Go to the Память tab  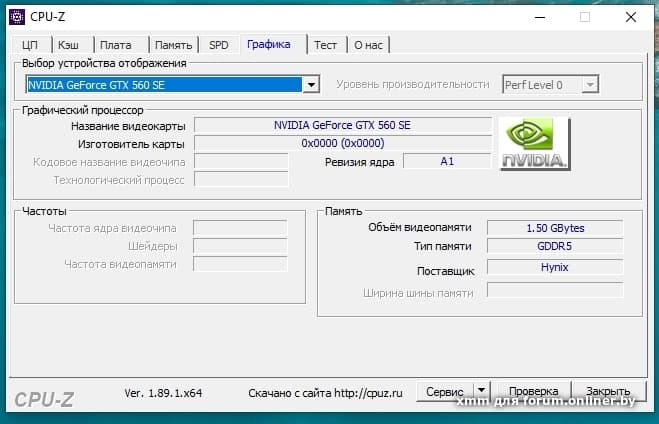pos(173,45)
